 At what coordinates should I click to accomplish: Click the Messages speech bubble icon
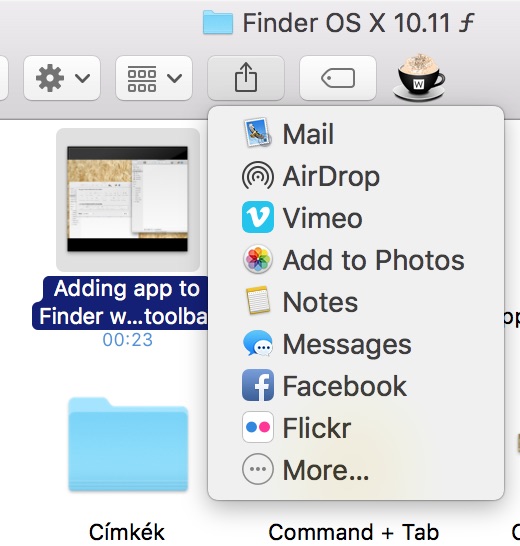coord(258,343)
